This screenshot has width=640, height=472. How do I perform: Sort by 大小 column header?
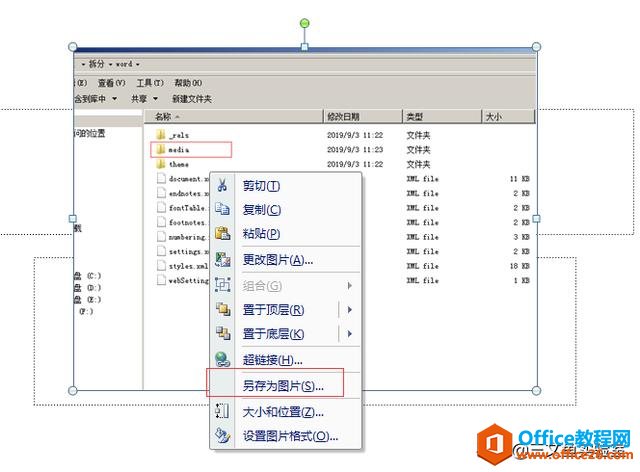click(x=508, y=117)
